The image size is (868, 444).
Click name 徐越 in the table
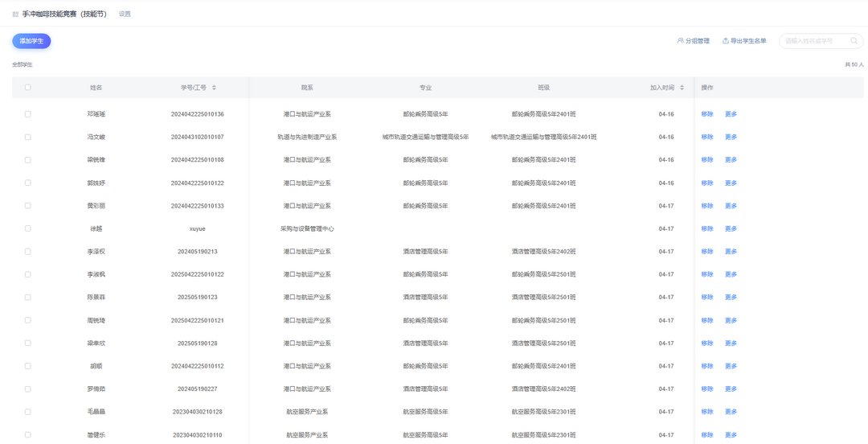[96, 228]
